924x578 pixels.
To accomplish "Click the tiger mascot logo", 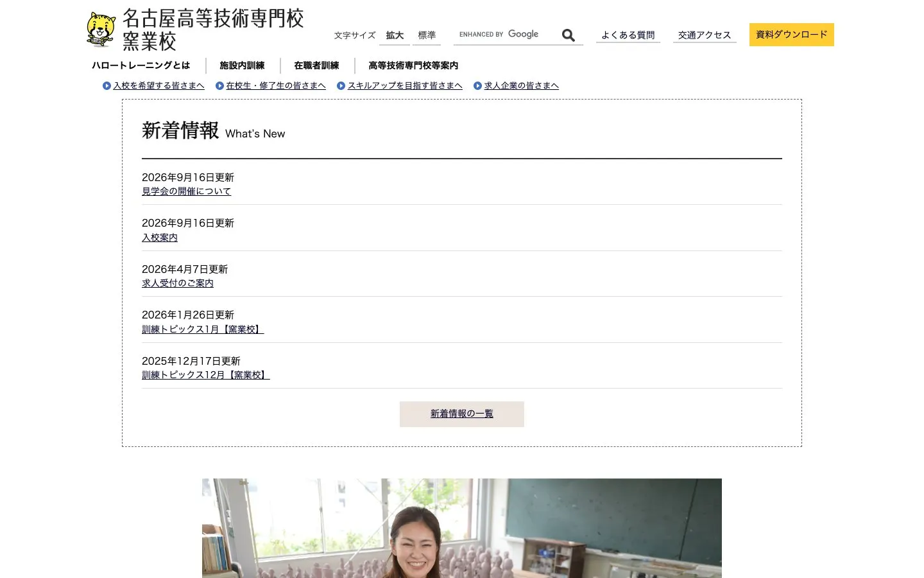I will click(101, 30).
